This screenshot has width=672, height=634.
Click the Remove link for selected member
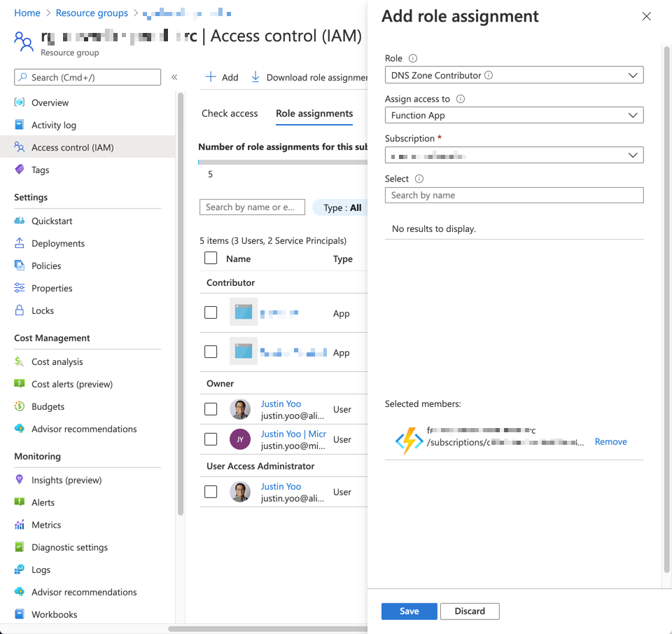click(x=610, y=441)
